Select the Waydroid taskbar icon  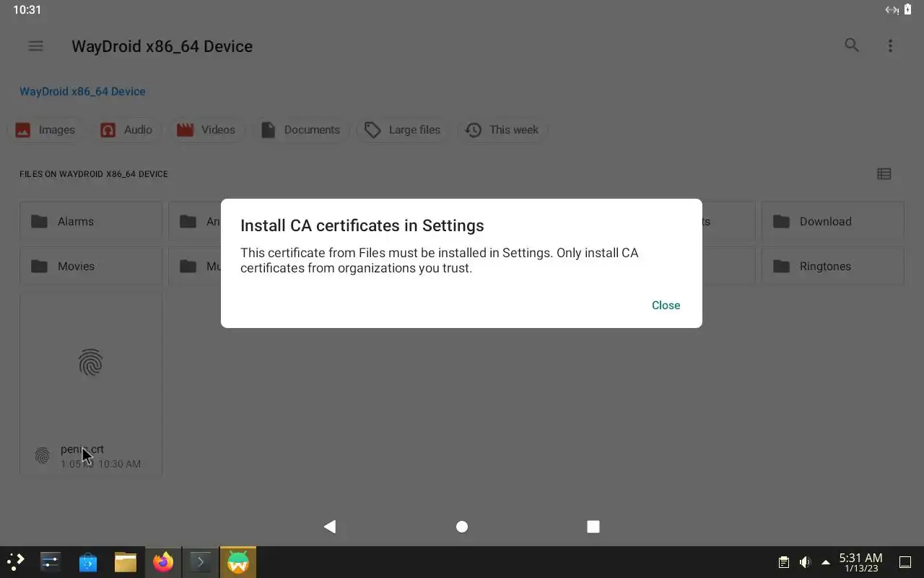(x=238, y=561)
